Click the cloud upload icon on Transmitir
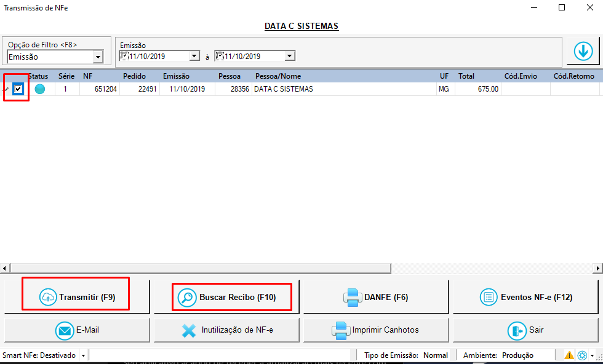 pos(48,297)
